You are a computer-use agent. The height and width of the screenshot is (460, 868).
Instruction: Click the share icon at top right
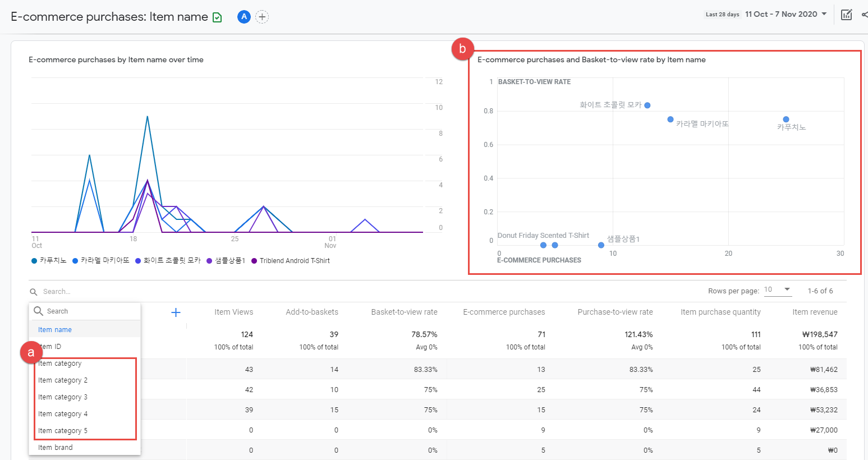[864, 15]
